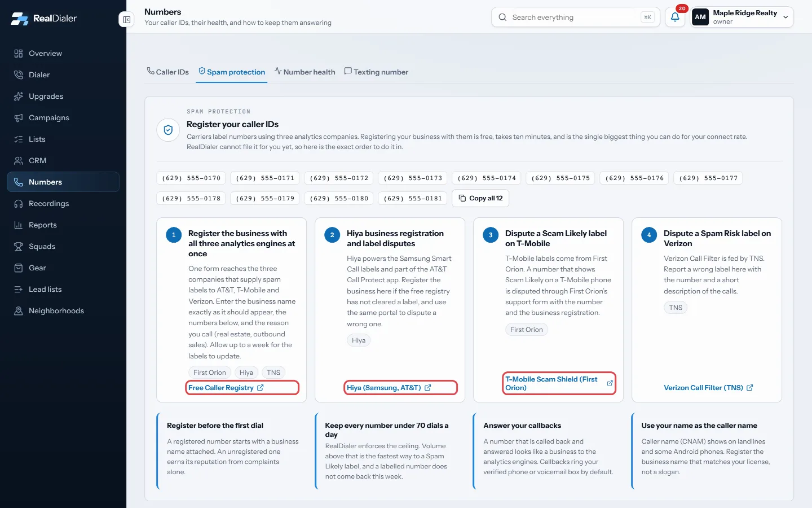This screenshot has width=812, height=508.
Task: Click number chip (629) 555-0178
Action: pos(191,199)
